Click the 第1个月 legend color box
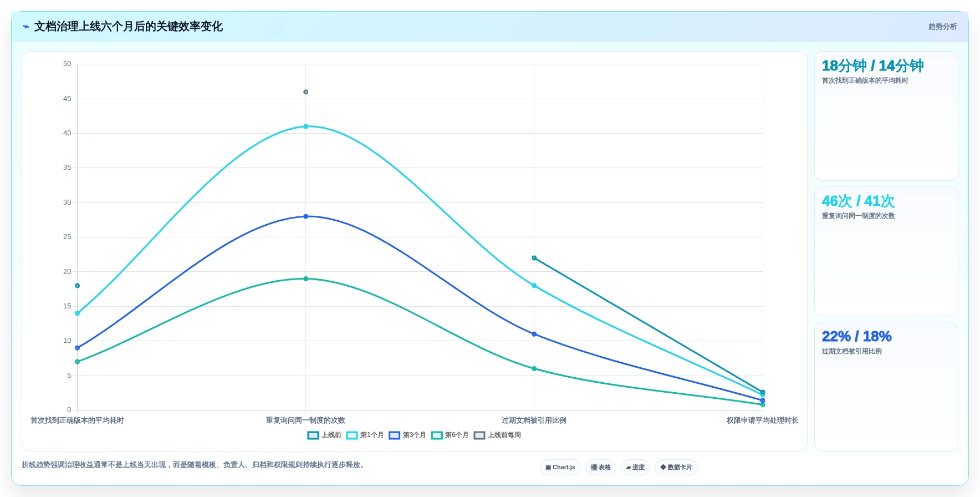 click(352, 435)
